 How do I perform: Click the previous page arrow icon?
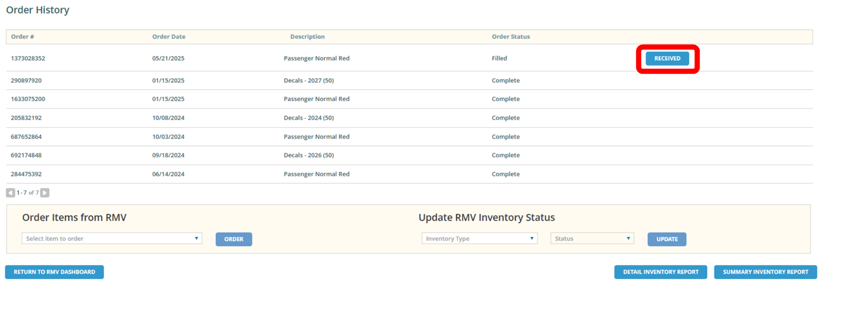click(10, 193)
